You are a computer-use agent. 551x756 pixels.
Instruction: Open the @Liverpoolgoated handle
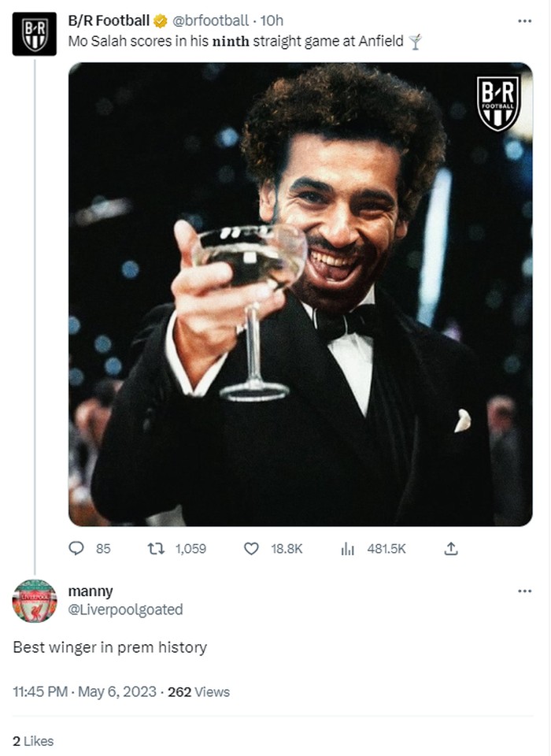(125, 610)
